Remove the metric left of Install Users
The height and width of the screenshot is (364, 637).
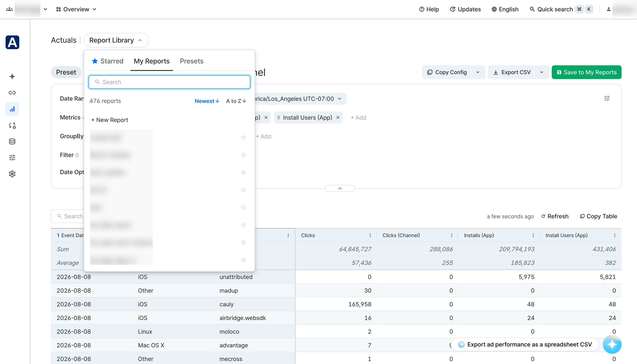tap(266, 117)
